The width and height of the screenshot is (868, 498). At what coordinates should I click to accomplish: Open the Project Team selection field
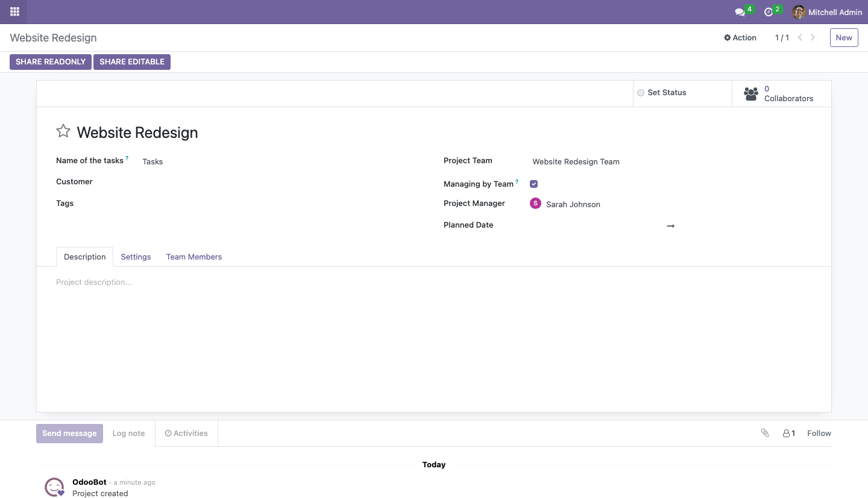[x=672, y=161]
